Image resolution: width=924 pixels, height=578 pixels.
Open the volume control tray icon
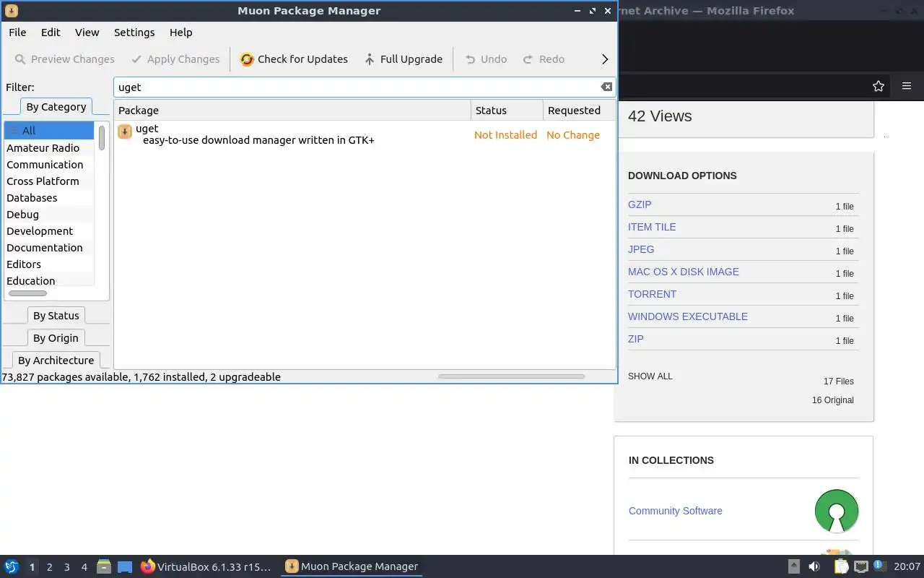[x=814, y=567]
